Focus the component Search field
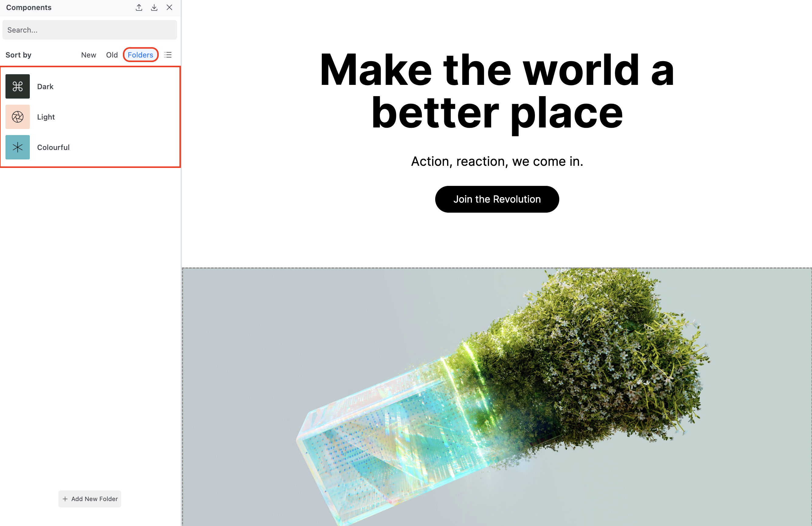This screenshot has width=812, height=526. (90, 30)
